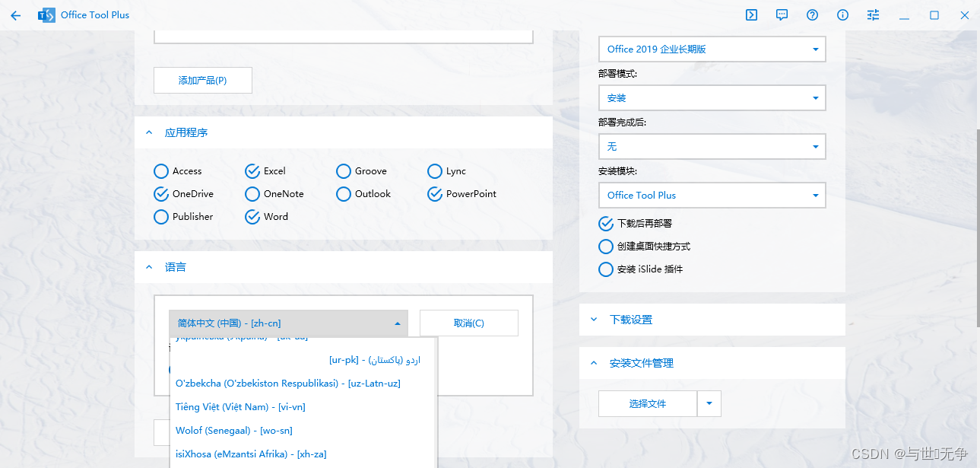
Task: Uncheck the OneDrive application
Action: coord(184,194)
